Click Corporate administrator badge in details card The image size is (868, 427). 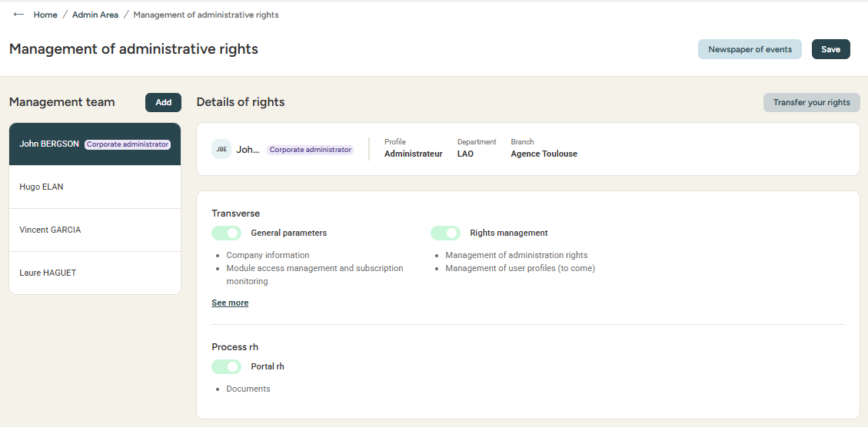pyautogui.click(x=310, y=150)
